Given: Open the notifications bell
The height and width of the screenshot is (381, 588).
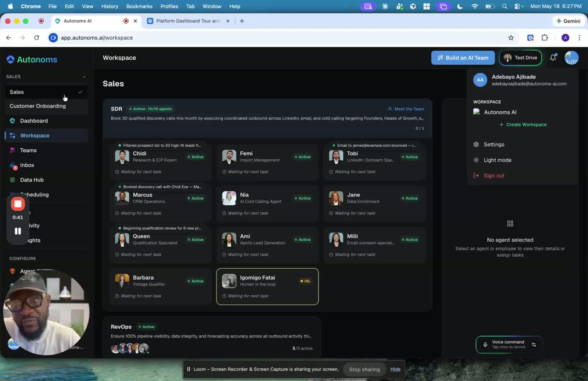Looking at the screenshot, I should [553, 58].
